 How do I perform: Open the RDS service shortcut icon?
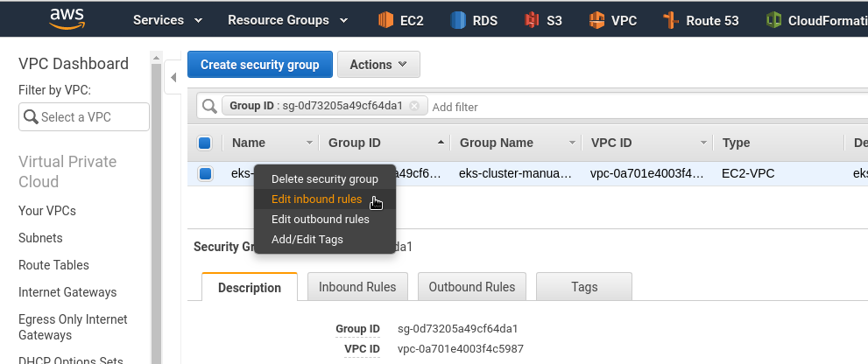click(x=458, y=20)
